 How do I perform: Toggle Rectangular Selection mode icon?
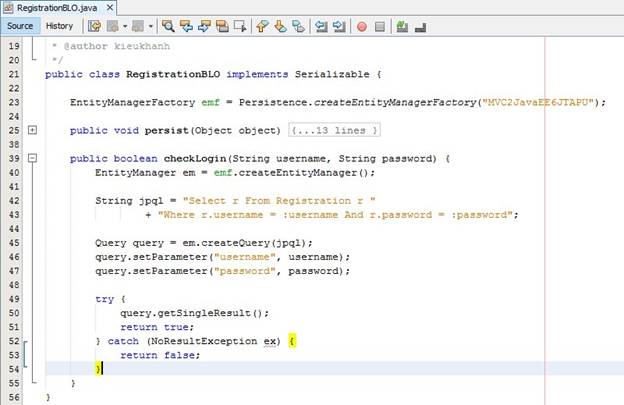[240, 27]
